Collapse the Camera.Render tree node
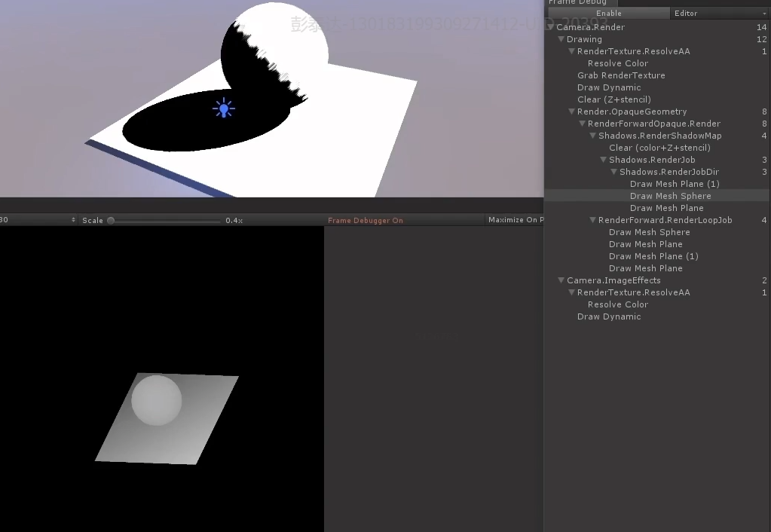Screen dimensions: 771x532 [x=549, y=27]
